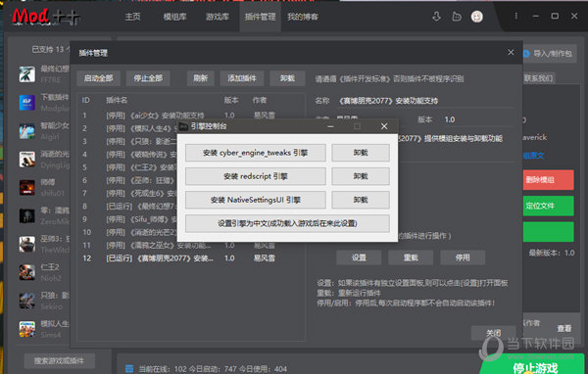588x374 pixels.
Task: Click 关闭 at plugin manager bottom
Action: click(493, 333)
